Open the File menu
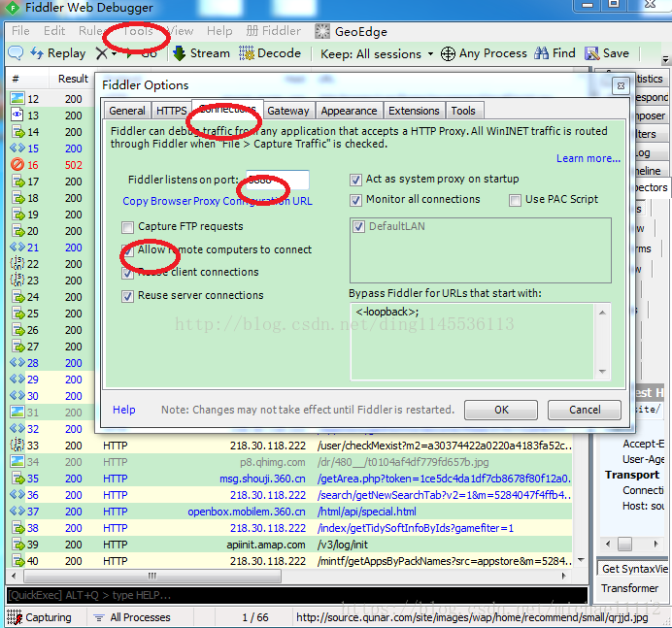Image resolution: width=672 pixels, height=628 pixels. point(20,31)
